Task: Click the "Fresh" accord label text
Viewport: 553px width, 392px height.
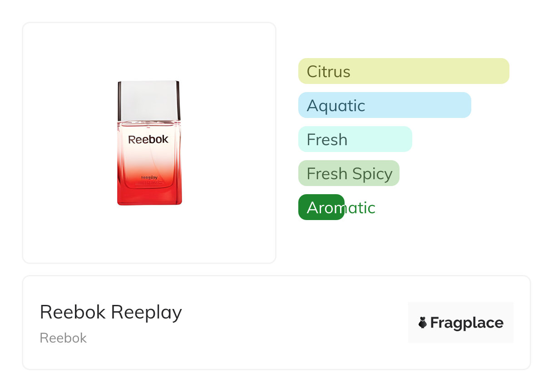Action: 327,140
